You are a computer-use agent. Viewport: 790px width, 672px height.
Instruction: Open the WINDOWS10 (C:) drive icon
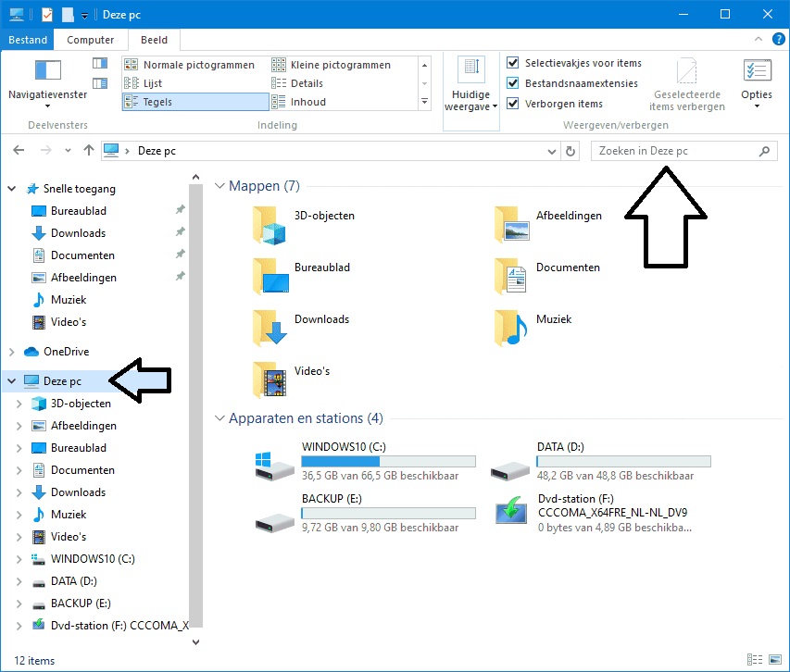(275, 464)
